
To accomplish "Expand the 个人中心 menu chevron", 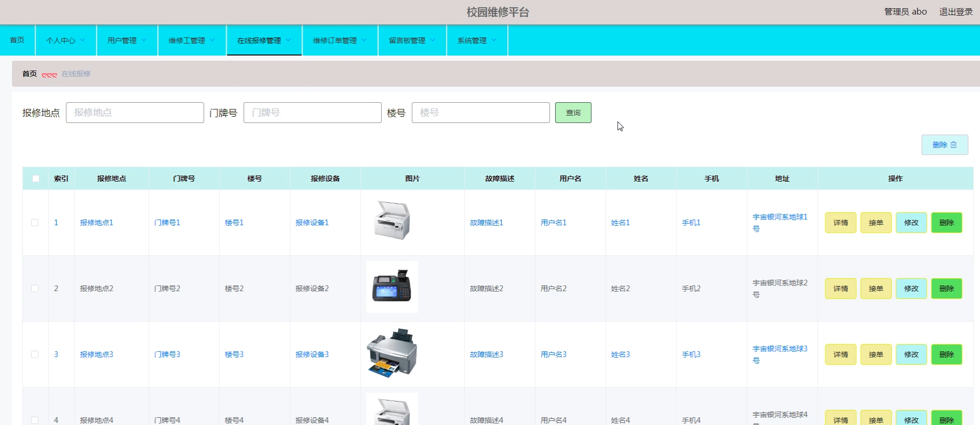I will coord(82,40).
